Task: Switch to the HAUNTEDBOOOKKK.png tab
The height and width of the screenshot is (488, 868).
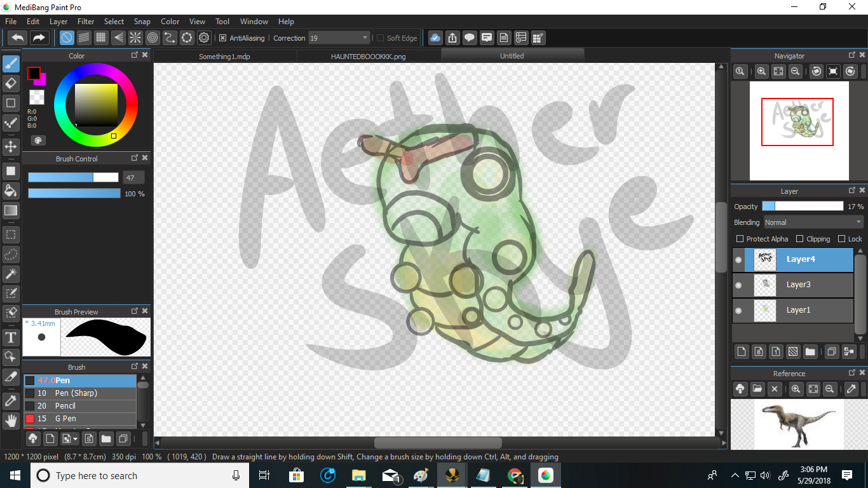Action: (369, 56)
